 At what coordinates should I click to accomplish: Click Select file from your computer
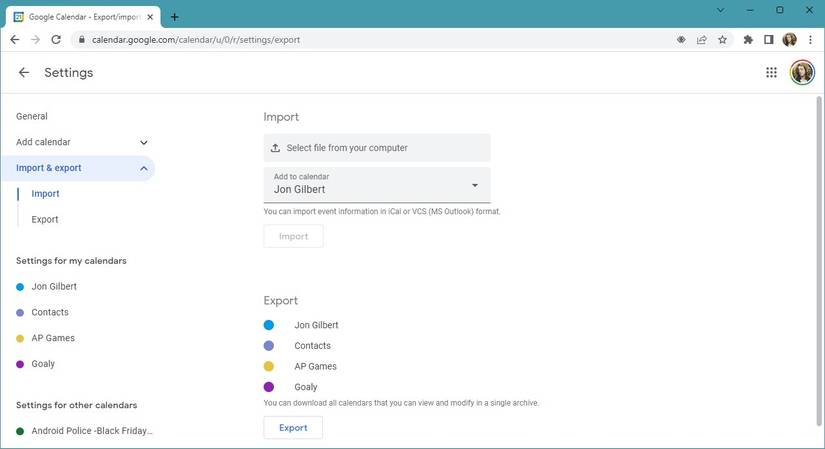point(377,148)
